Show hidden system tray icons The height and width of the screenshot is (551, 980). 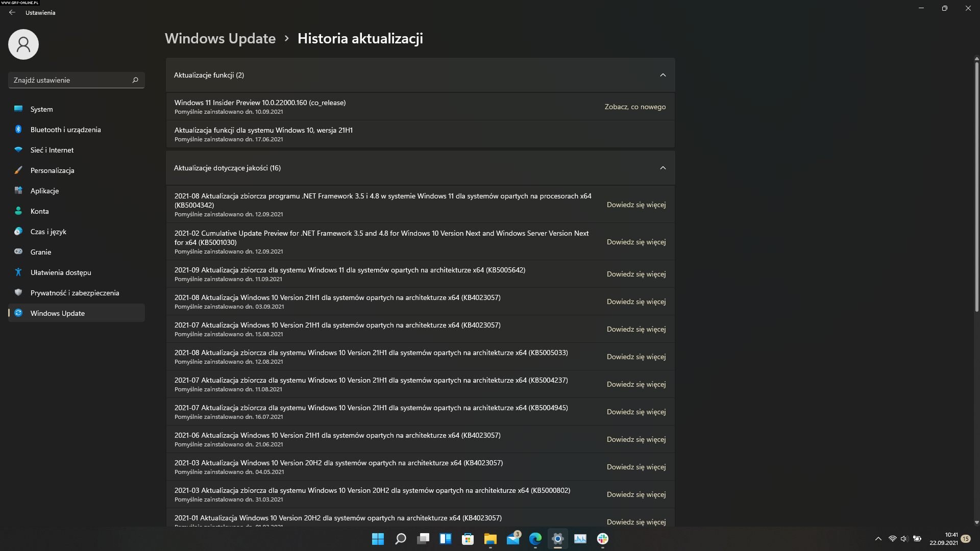pos(878,539)
